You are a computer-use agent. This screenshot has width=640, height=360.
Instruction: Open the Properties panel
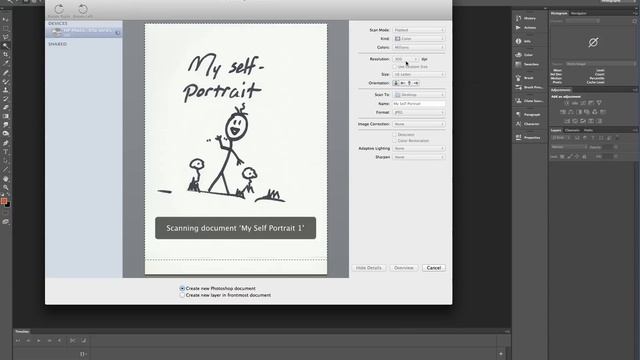[x=528, y=138]
